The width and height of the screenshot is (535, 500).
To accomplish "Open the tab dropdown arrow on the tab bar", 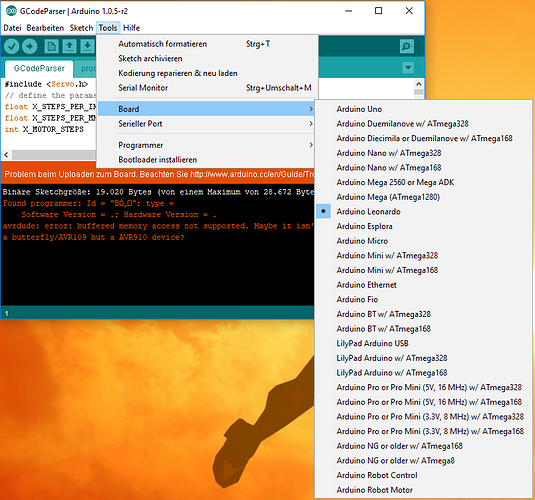I will tap(408, 68).
